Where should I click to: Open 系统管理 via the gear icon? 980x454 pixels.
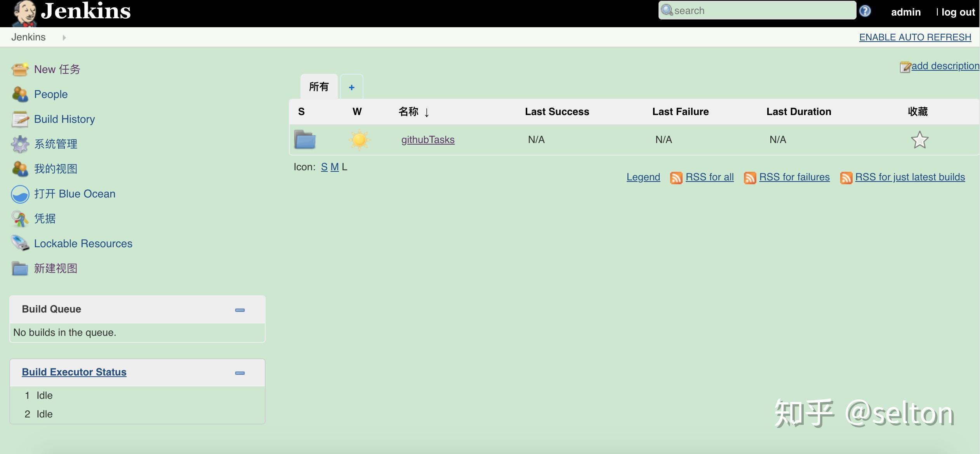tap(20, 143)
